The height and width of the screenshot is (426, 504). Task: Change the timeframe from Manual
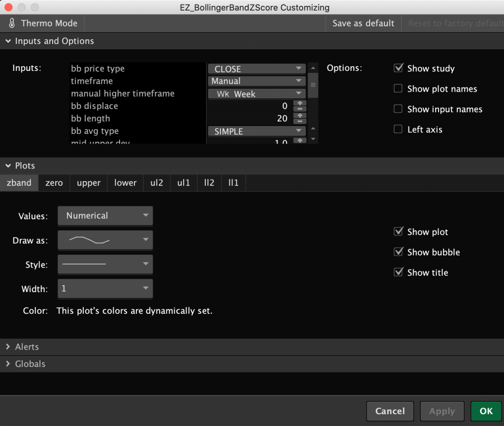pos(256,81)
